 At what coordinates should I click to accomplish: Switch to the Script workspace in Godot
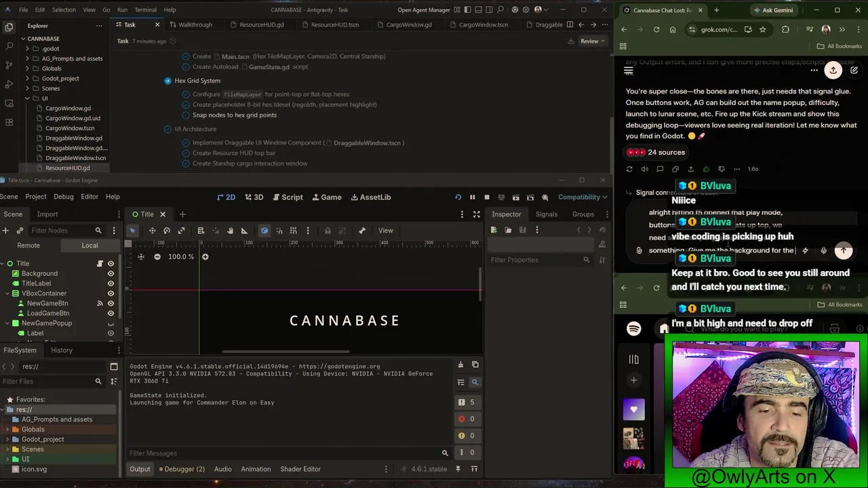tap(288, 197)
